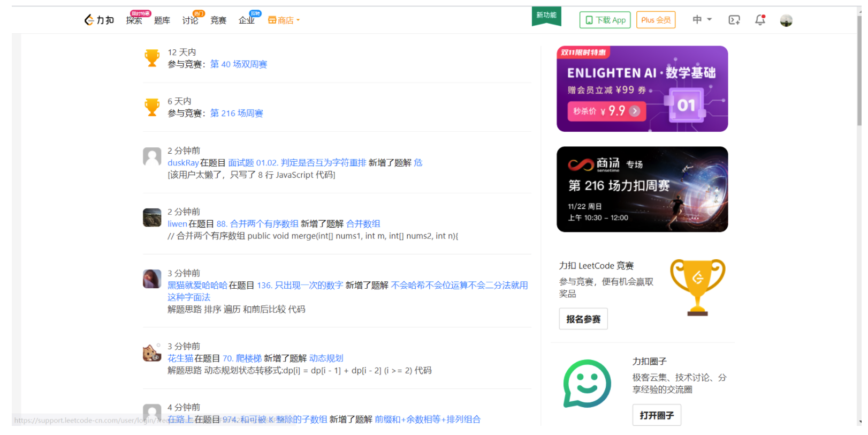Click the text "[该用户太懒了，只写了 8 行 JavaScript 代码]"

(x=252, y=175)
